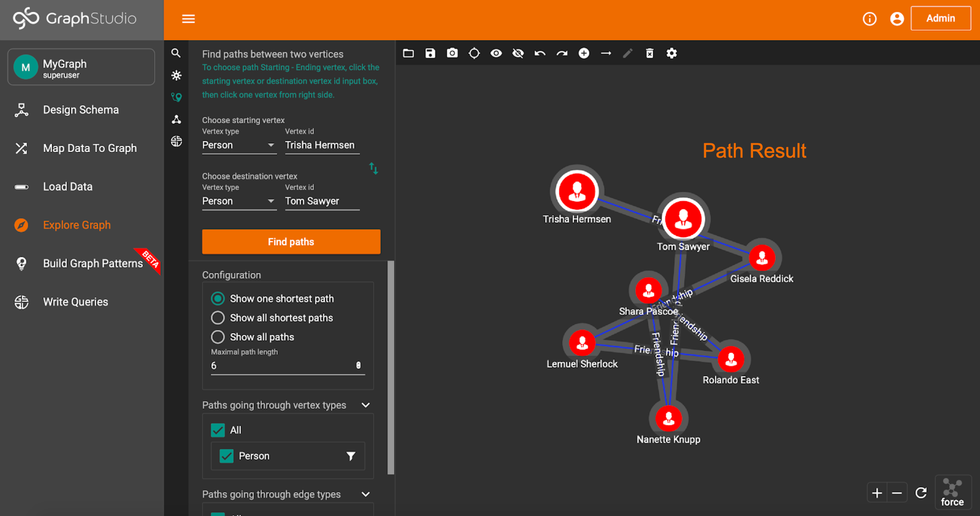Collapse Paths going through vertex types section
Viewport: 980px width, 516px height.
[365, 405]
